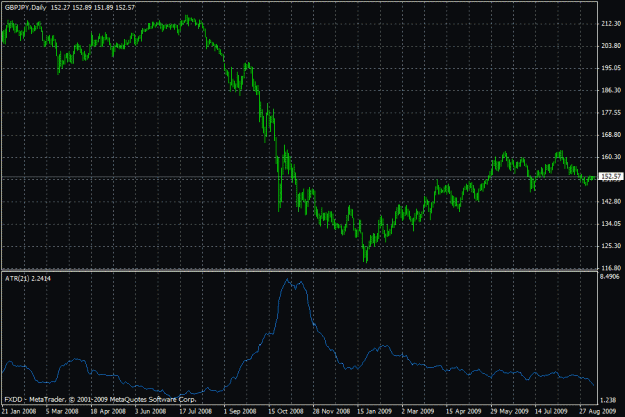The height and width of the screenshot is (417, 625).
Task: Click the 195.05 price scale label
Action: point(611,68)
